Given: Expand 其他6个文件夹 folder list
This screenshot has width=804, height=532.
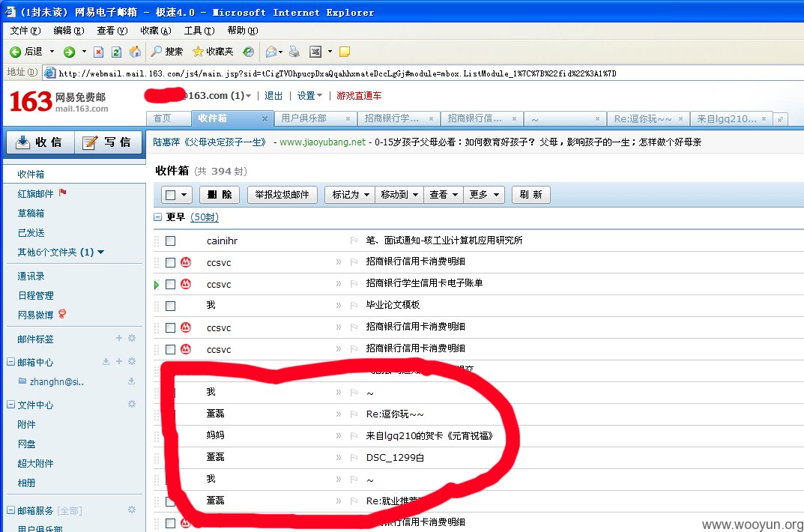Looking at the screenshot, I should tap(100, 253).
